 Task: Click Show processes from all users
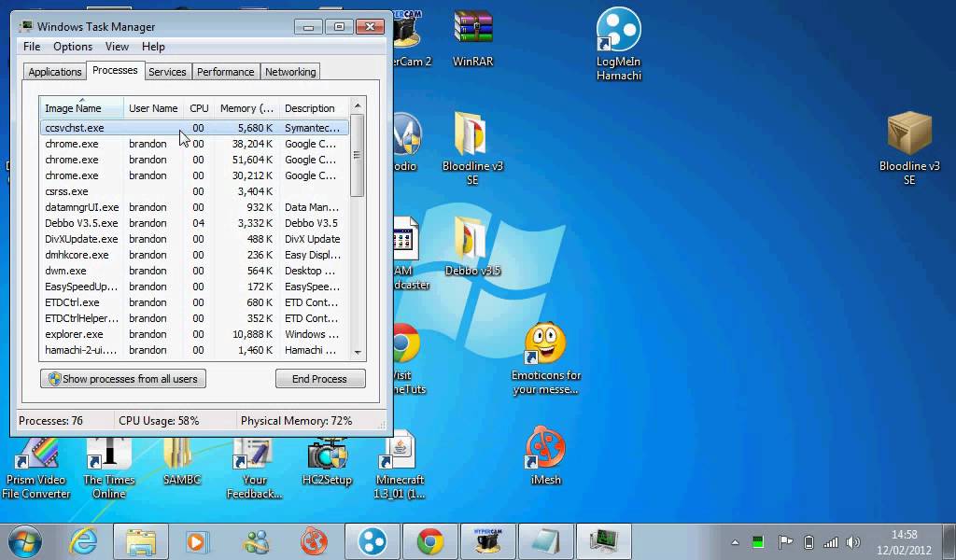123,378
